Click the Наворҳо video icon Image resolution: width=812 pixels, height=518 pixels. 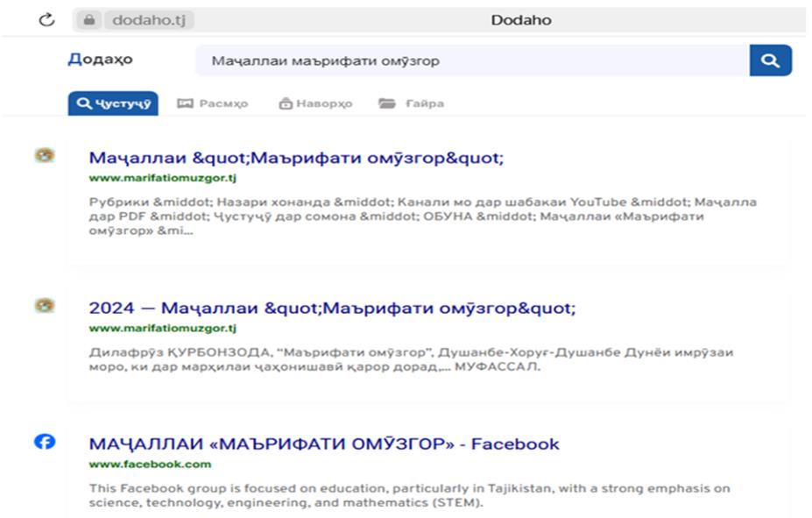pos(286,103)
